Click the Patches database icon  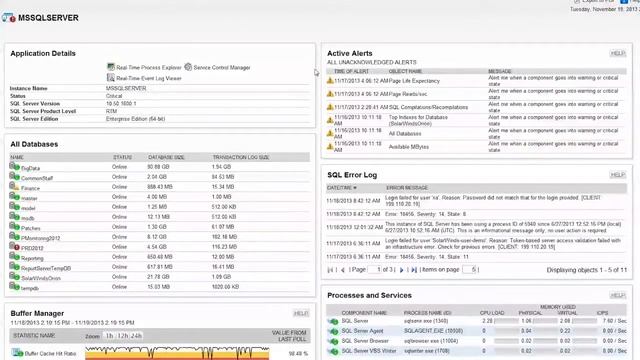coord(14,227)
